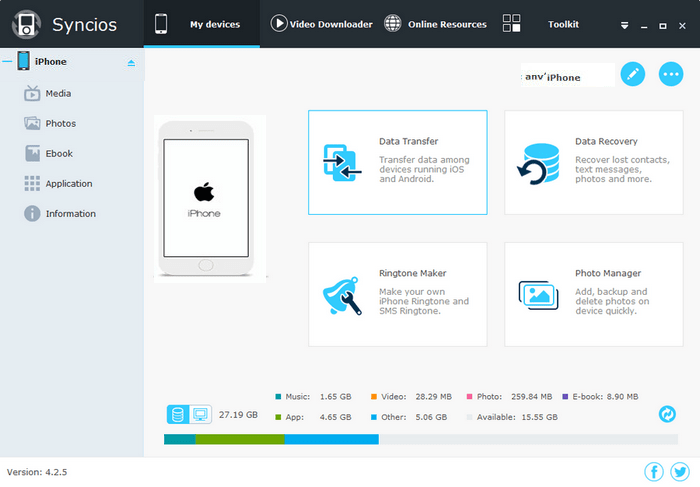Viewport: 700px width, 487px height.
Task: Select Application in the sidebar
Action: click(x=68, y=184)
